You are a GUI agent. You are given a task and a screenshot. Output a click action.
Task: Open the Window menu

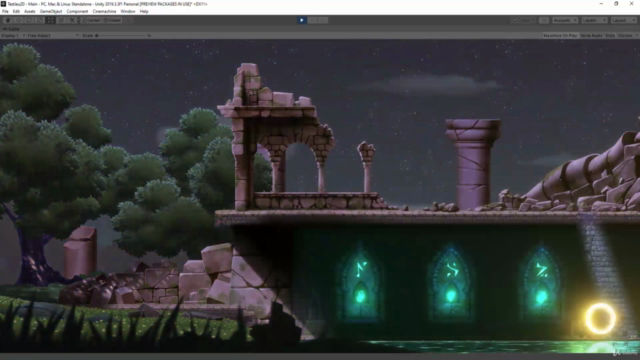point(128,11)
